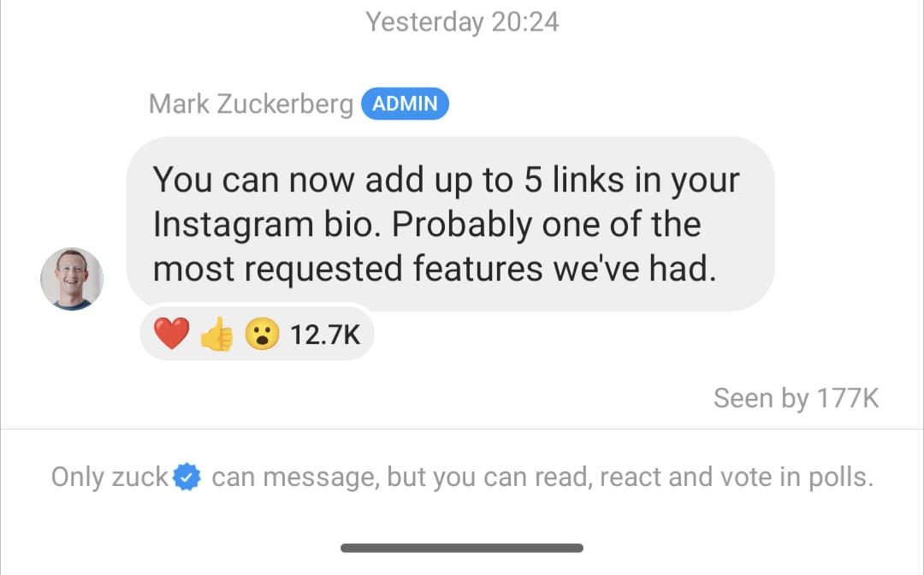Image resolution: width=924 pixels, height=575 pixels.
Task: Tap the thumbs up reaction emoji
Action: tap(217, 335)
